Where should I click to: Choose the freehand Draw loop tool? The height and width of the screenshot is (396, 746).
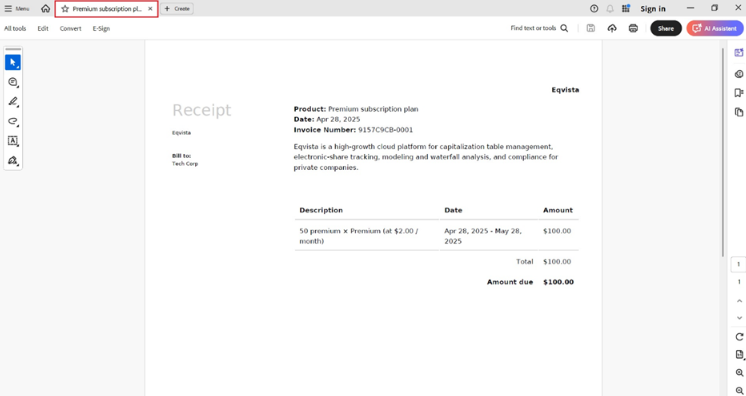tap(13, 121)
